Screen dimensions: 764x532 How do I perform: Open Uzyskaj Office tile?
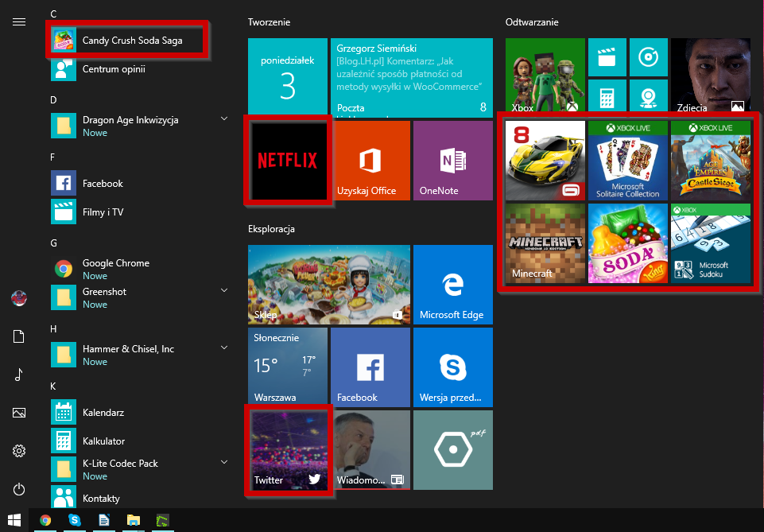pyautogui.click(x=370, y=161)
